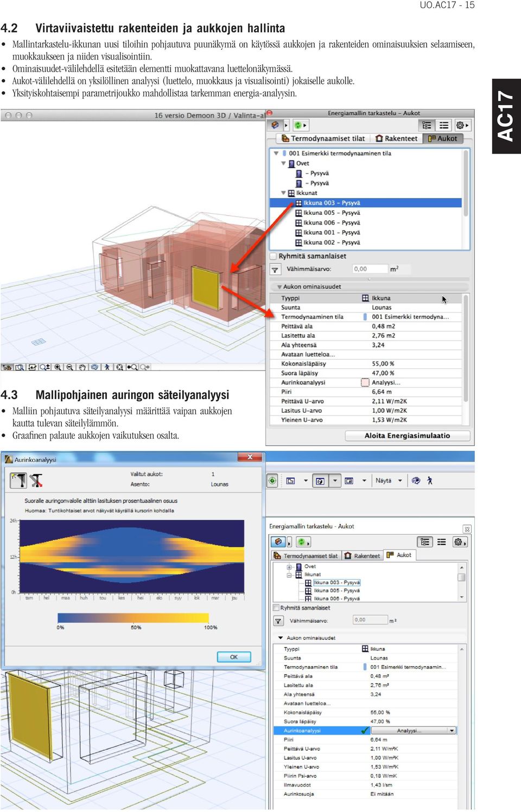Click the Vähimmäisarvo field in the lower panel

pos(369,620)
